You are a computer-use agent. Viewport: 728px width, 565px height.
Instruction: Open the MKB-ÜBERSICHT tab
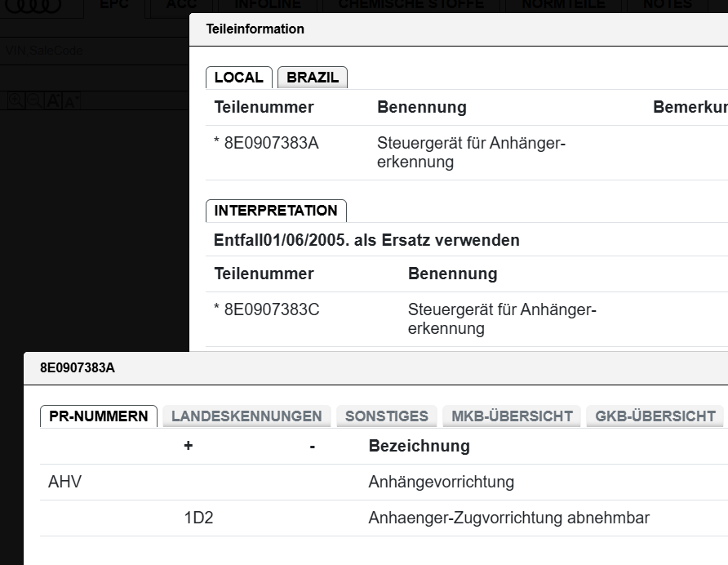(x=512, y=416)
